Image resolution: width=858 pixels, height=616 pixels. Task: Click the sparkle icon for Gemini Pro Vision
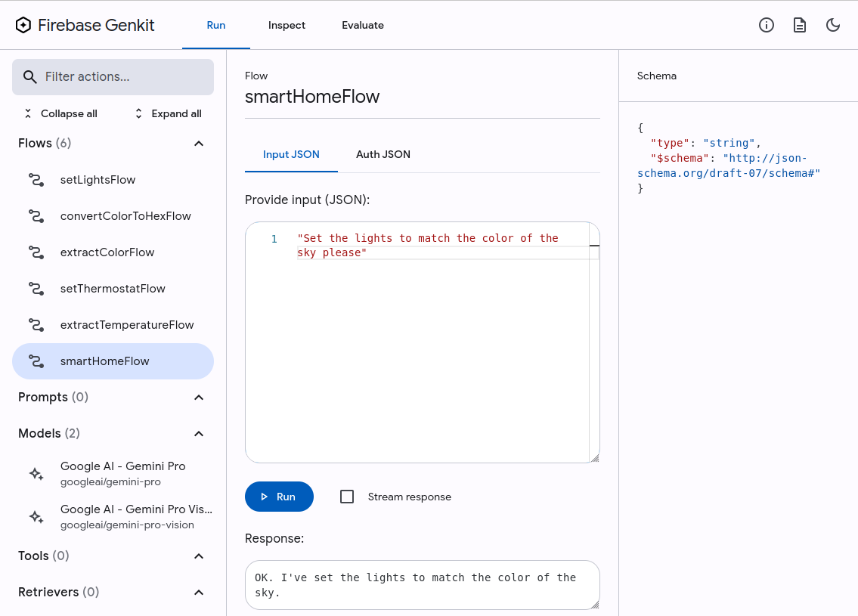(36, 516)
